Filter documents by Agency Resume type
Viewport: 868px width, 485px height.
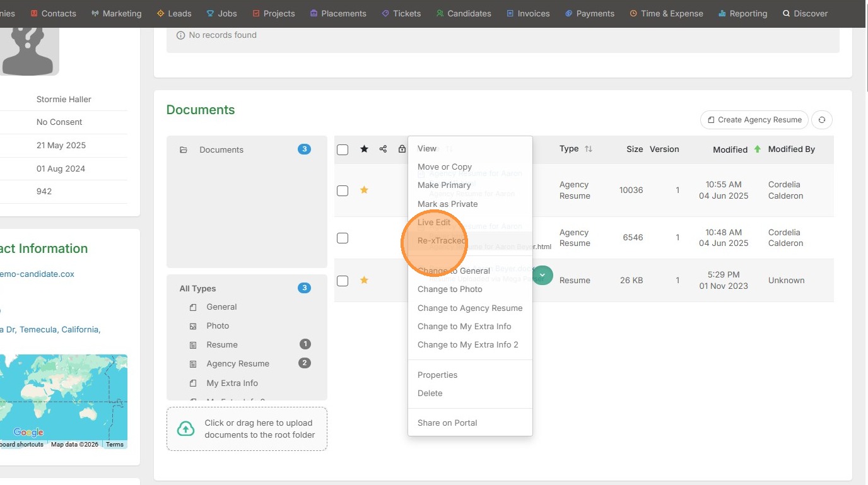click(x=238, y=363)
